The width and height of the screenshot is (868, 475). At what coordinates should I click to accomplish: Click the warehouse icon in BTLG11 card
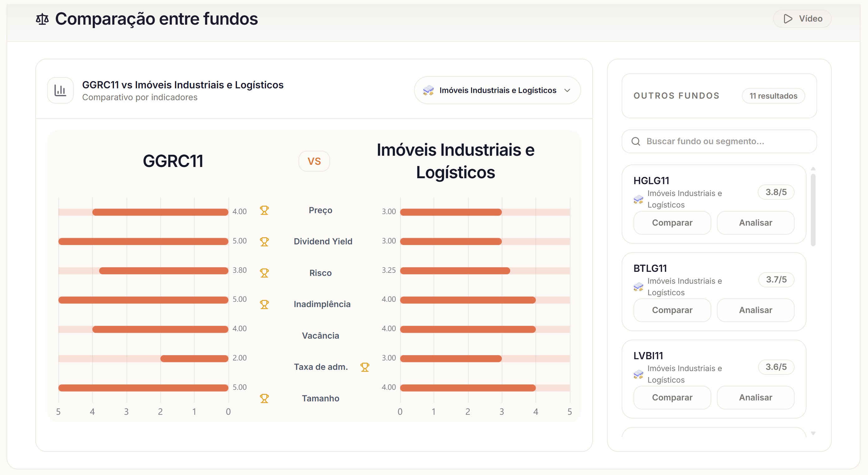click(x=638, y=287)
